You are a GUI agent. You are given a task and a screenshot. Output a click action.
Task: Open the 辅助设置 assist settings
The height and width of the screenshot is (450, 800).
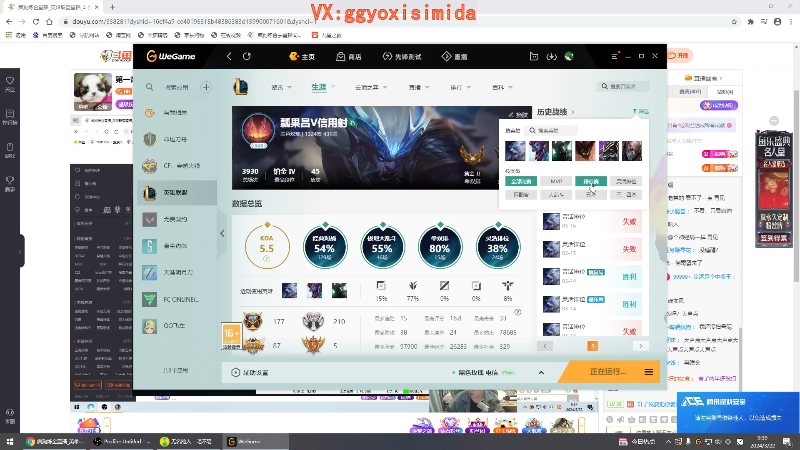pos(250,372)
